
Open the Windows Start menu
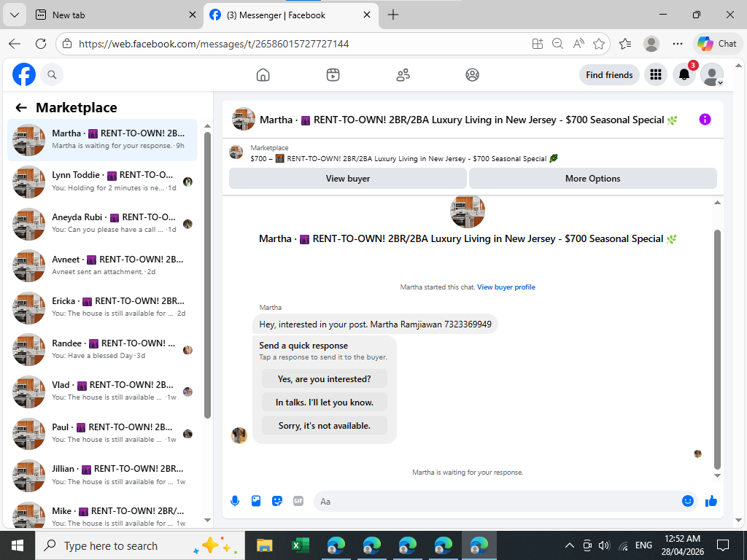18,545
